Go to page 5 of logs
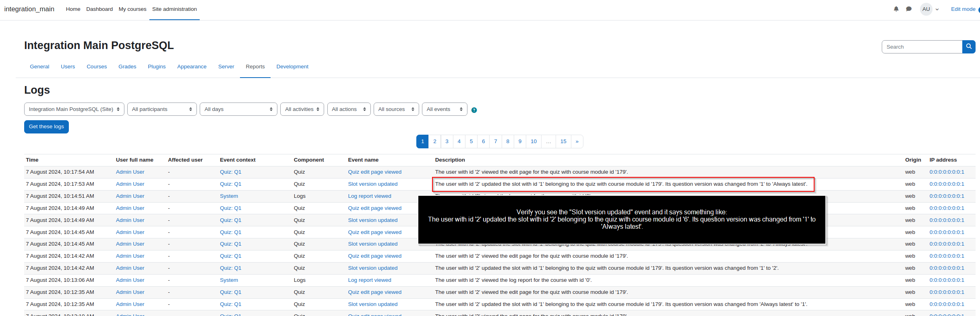 click(471, 142)
